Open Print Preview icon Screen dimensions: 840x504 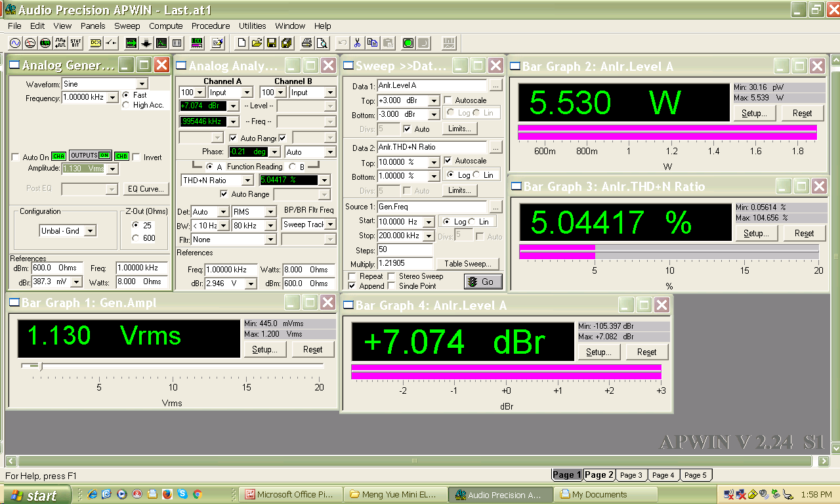click(x=322, y=43)
